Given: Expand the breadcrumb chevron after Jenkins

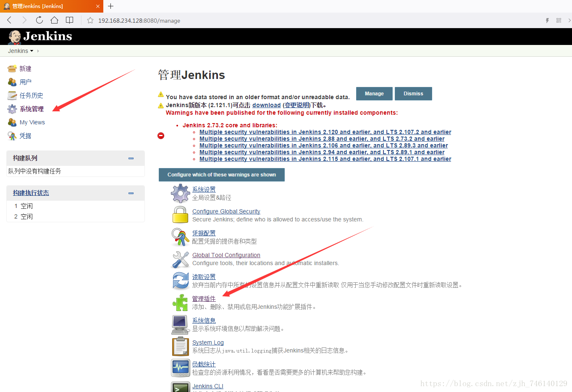Looking at the screenshot, I should 38,51.
